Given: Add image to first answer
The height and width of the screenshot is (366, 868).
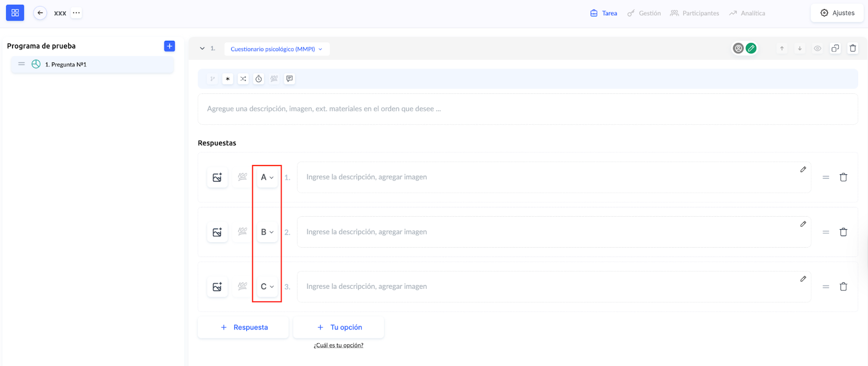Looking at the screenshot, I should (217, 178).
